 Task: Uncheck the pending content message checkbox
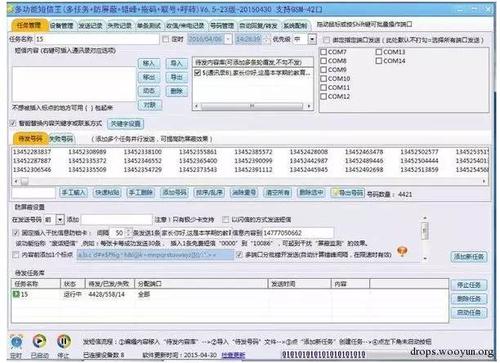tap(197, 72)
